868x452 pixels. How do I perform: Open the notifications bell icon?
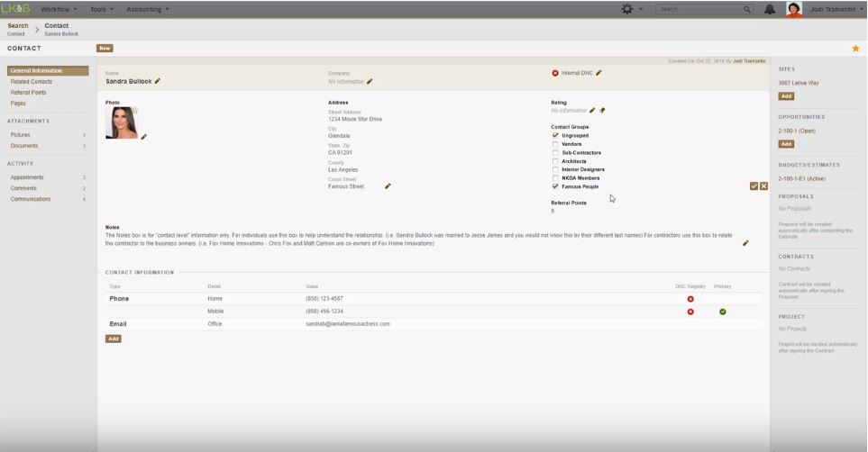(x=770, y=9)
